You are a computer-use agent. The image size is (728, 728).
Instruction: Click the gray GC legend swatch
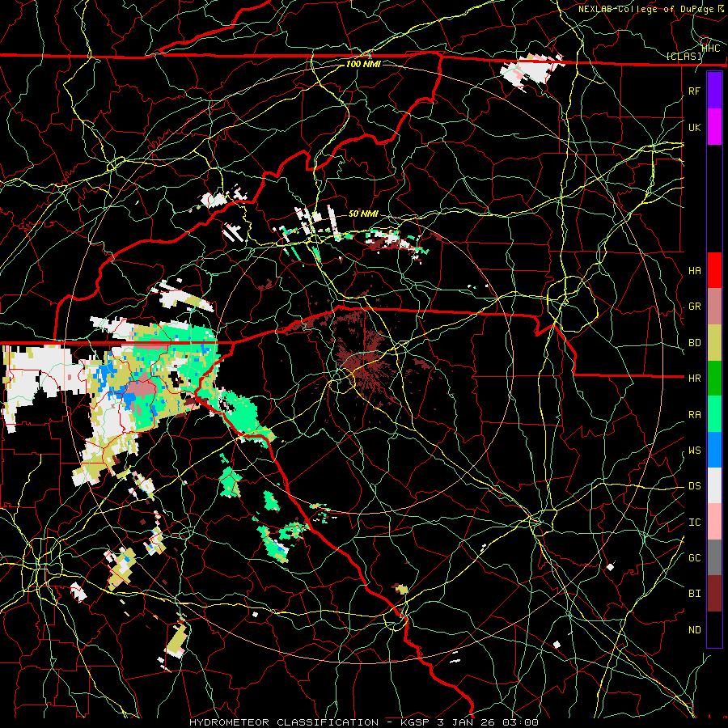(x=714, y=557)
